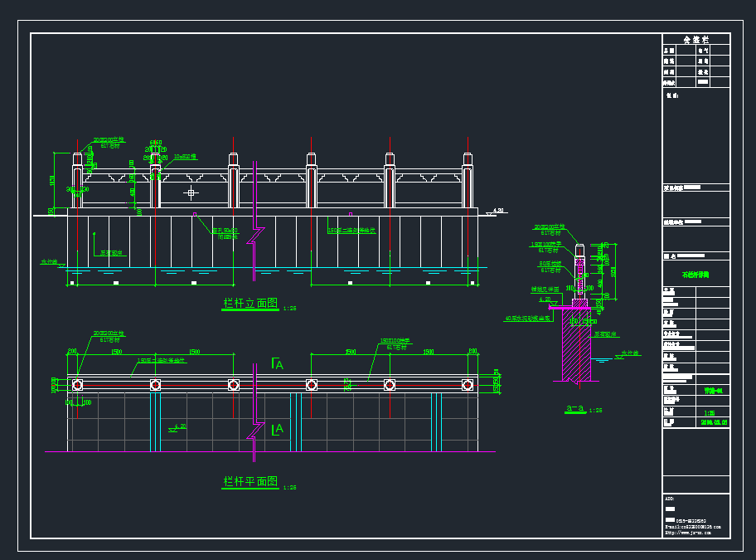Click the 栏杆立面图 elevation title
Viewport: 756px width, 560px height.
(x=250, y=304)
